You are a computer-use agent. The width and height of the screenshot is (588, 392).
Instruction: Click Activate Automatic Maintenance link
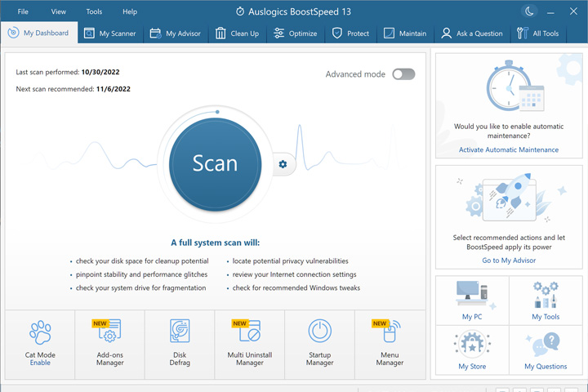tap(509, 149)
